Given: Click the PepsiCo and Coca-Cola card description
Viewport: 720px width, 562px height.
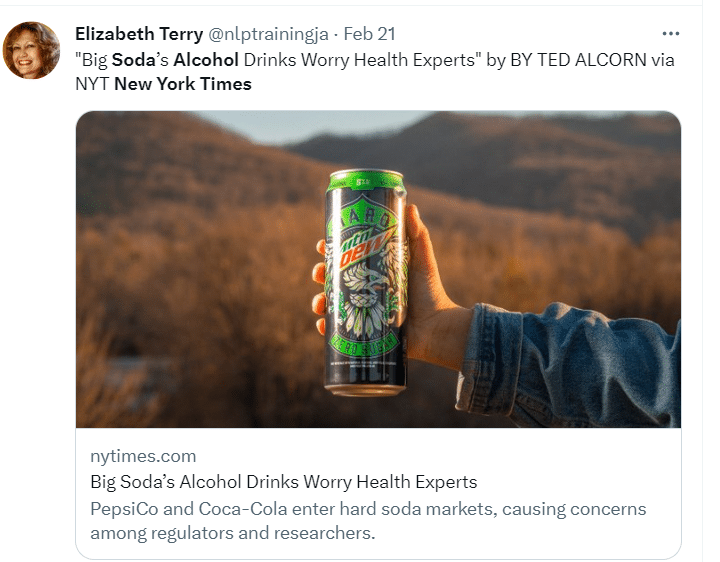Looking at the screenshot, I should point(368,521).
